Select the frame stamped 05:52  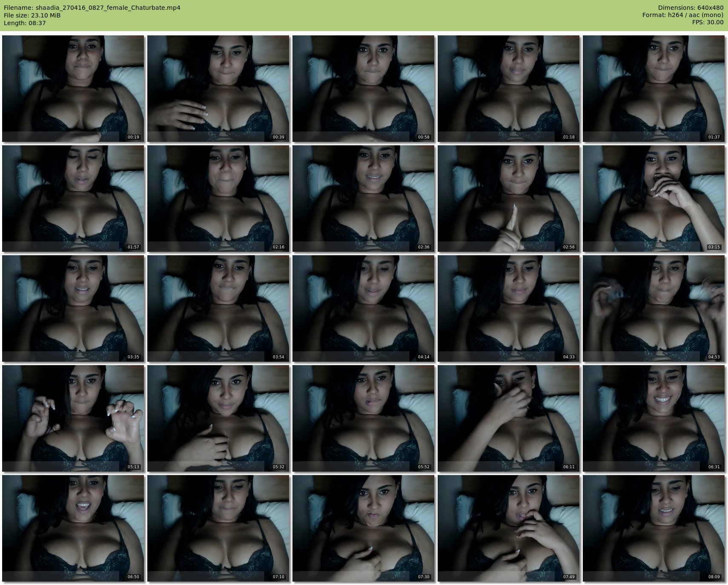coord(363,418)
